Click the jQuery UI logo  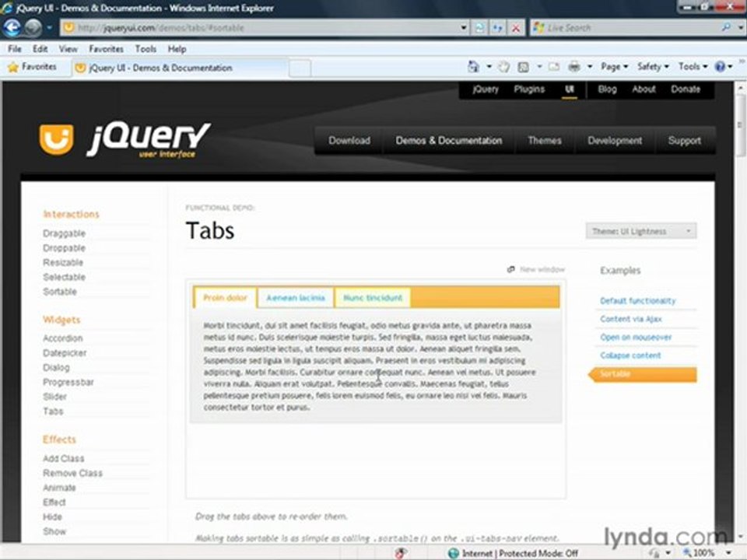click(x=124, y=139)
